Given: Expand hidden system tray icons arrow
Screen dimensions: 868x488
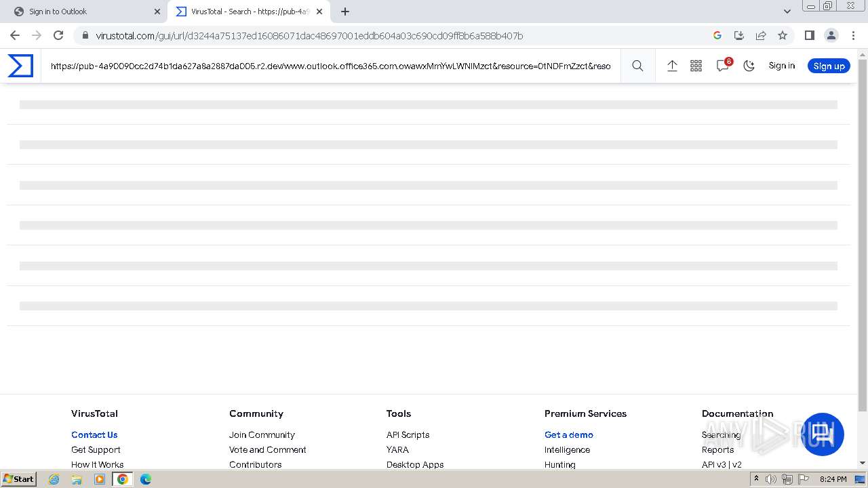Looking at the screenshot, I should point(756,479).
